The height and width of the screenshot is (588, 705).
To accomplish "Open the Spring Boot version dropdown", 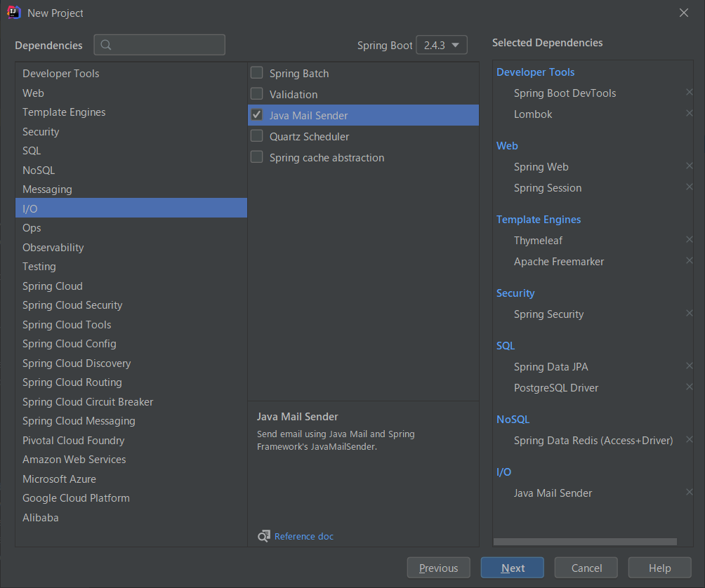I will (441, 45).
